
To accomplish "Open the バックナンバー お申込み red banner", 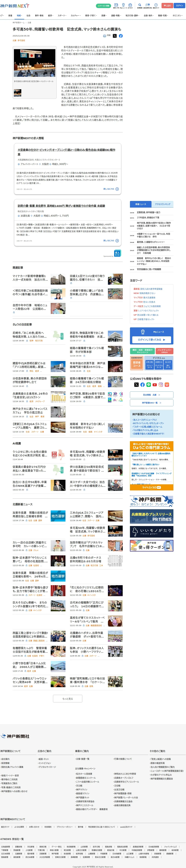I will 165,351.
